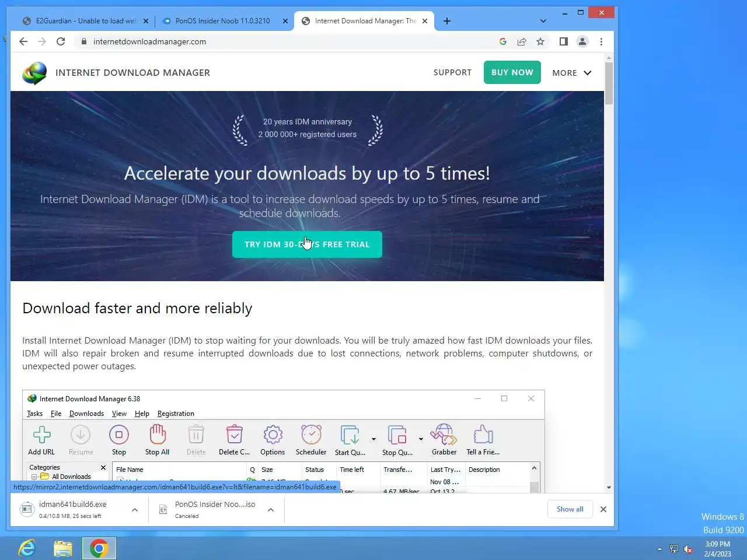Click the Add URL icon in IDM screenshot
Viewport: 747px width, 560px height.
point(41,435)
